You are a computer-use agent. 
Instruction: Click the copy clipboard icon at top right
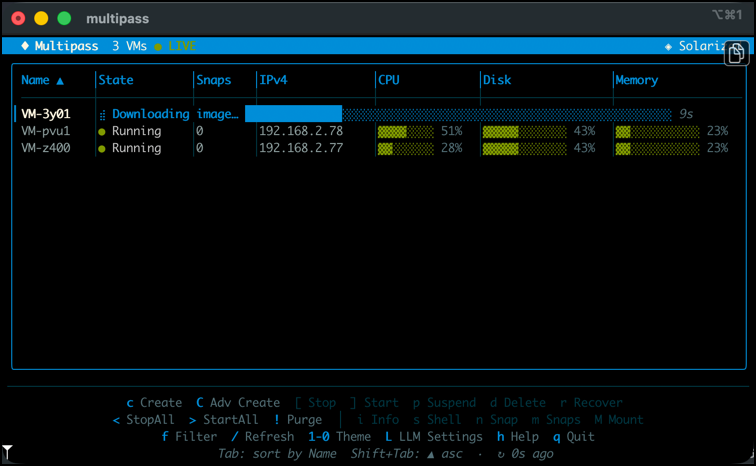pyautogui.click(x=735, y=54)
